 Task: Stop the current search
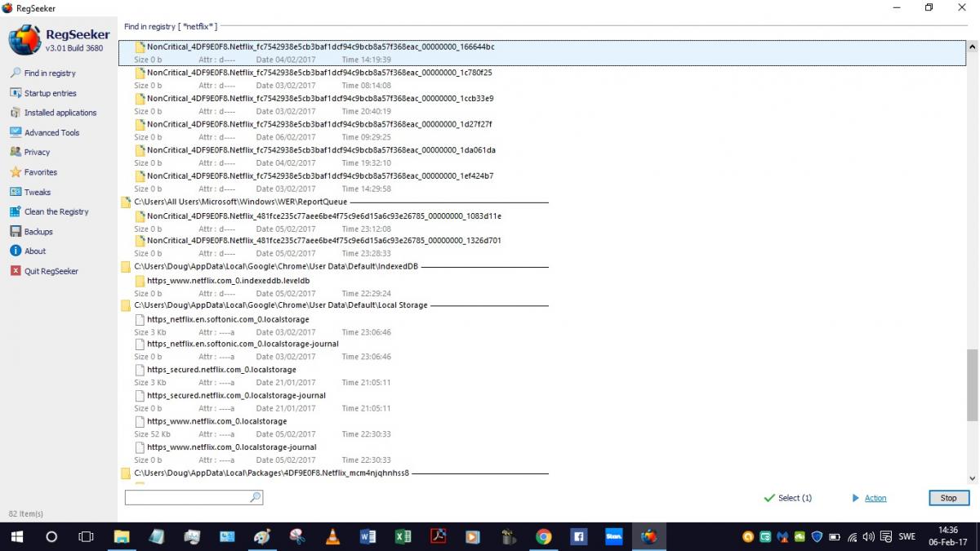click(949, 498)
